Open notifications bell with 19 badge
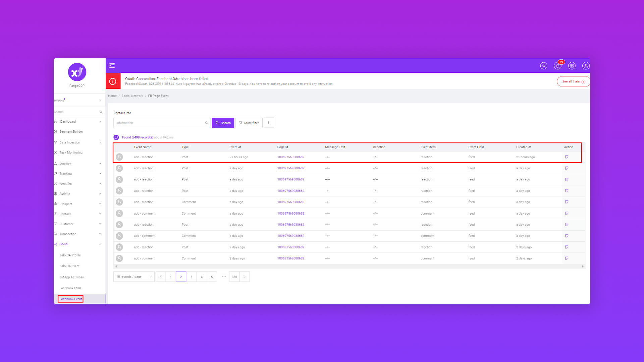This screenshot has width=644, height=362. (557, 66)
